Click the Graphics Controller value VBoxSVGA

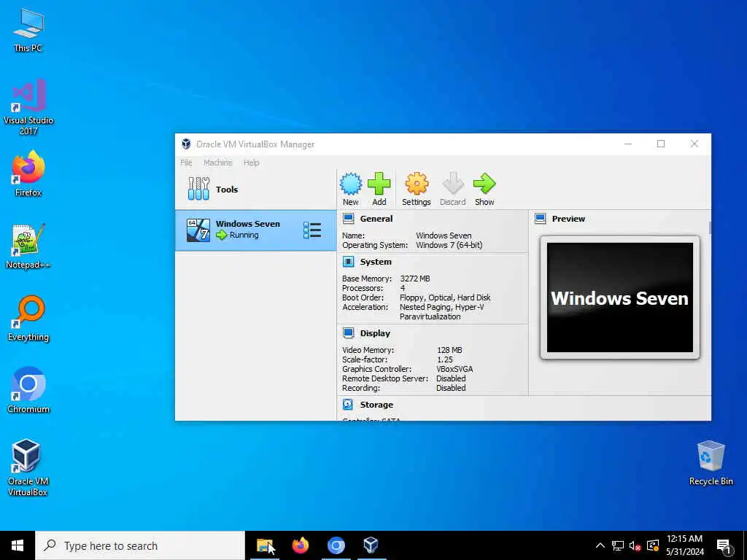(x=454, y=369)
